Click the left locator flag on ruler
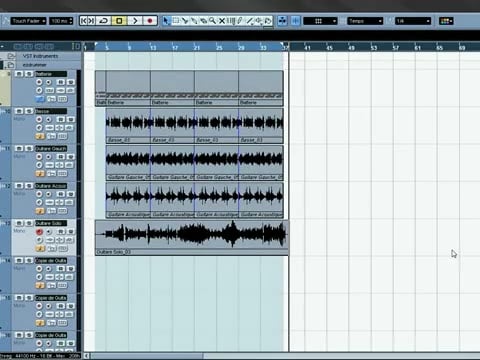The height and width of the screenshot is (360, 480). [x=96, y=44]
